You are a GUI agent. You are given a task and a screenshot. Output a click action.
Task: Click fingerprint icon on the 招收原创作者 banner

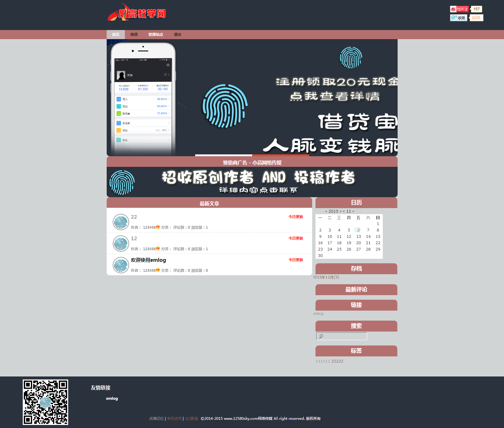[122, 182]
